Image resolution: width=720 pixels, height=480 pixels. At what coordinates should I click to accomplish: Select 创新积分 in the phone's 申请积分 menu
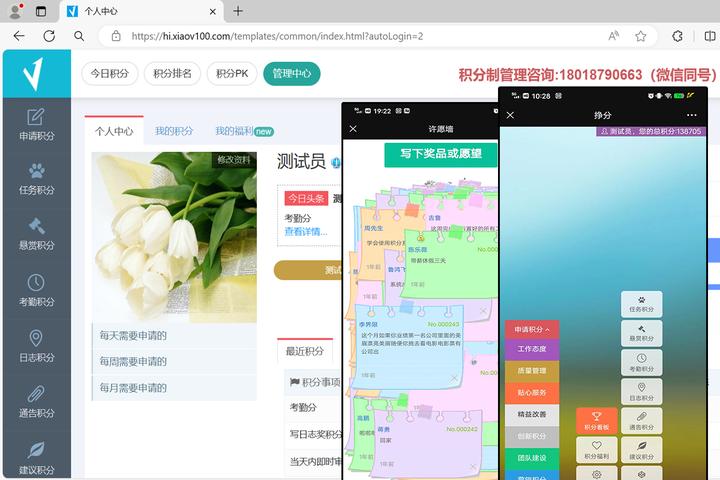click(x=532, y=436)
